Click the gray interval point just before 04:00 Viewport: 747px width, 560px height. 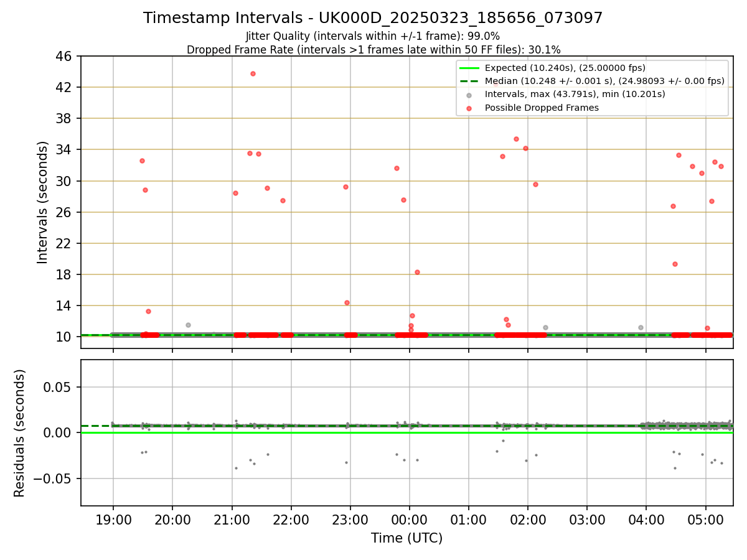tap(641, 327)
